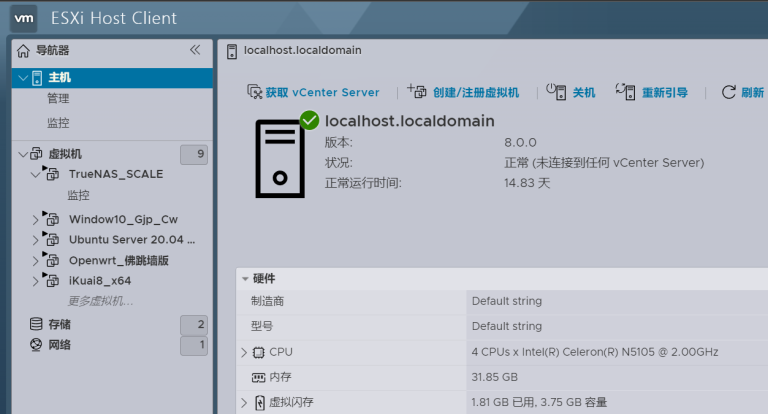Collapse the TrueNAS_SCALE node

coord(35,174)
